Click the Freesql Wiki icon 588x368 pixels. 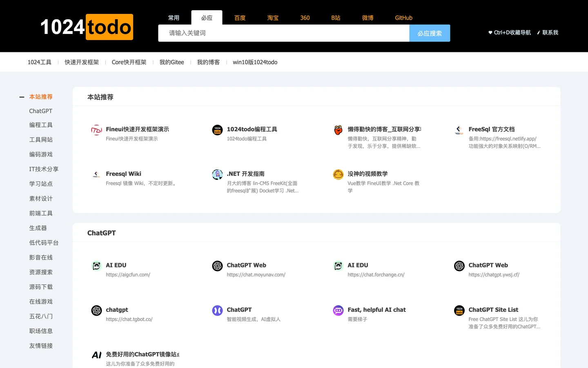coord(96,175)
